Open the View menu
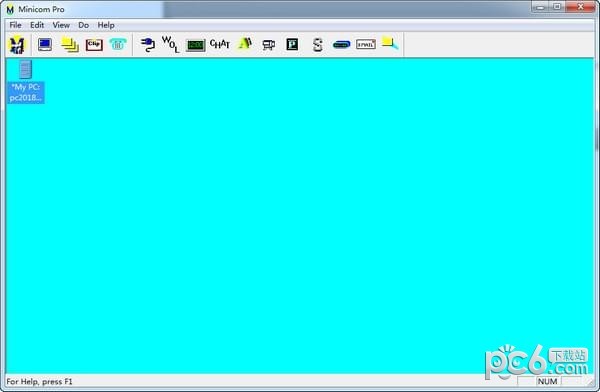Image resolution: width=600 pixels, height=392 pixels. point(61,25)
